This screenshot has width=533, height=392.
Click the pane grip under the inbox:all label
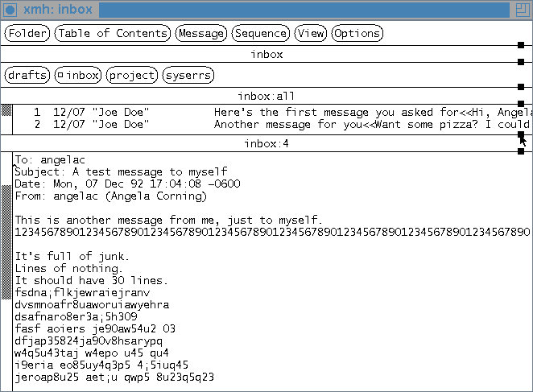(x=521, y=103)
